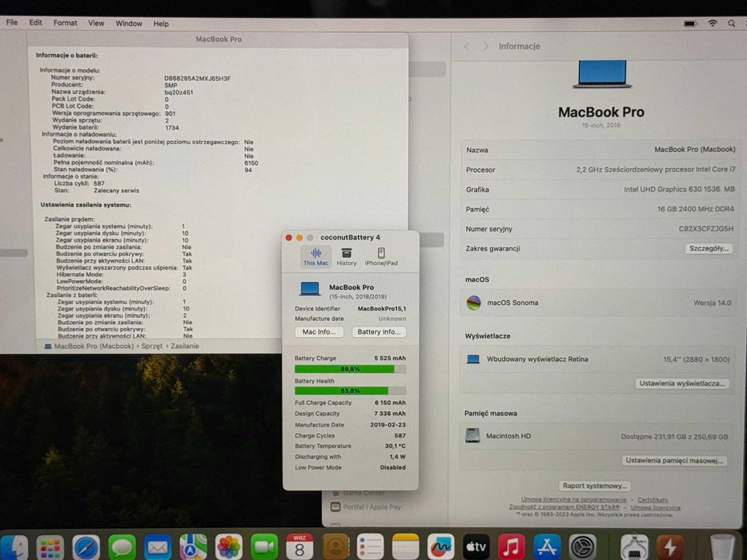Open System Information chip icon in Dock
Screen dimensions: 747x560
634,546
